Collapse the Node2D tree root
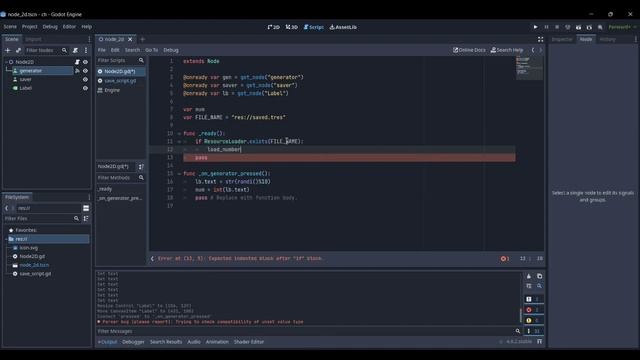 coord(6,62)
